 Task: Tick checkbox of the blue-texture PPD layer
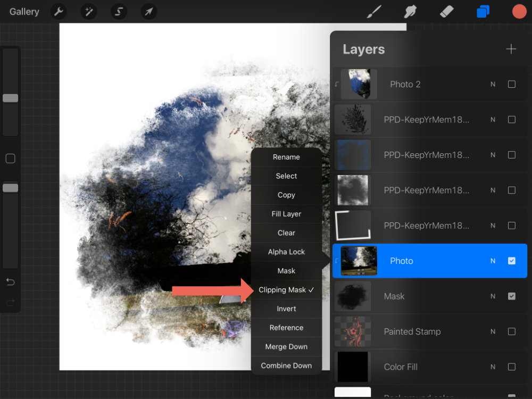pyautogui.click(x=512, y=155)
